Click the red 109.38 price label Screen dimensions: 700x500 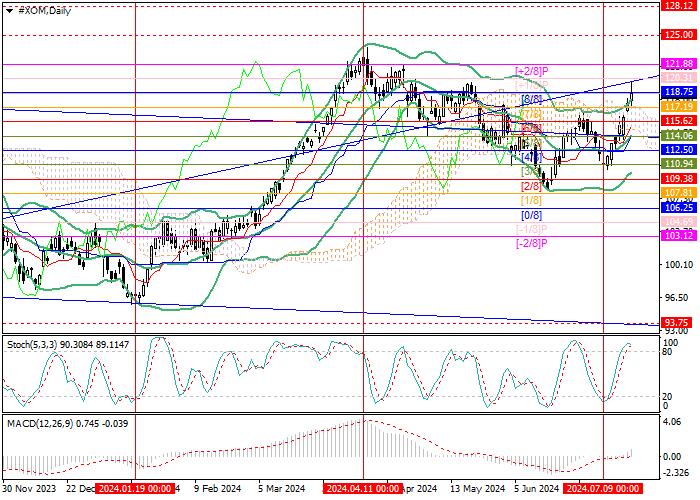678,179
